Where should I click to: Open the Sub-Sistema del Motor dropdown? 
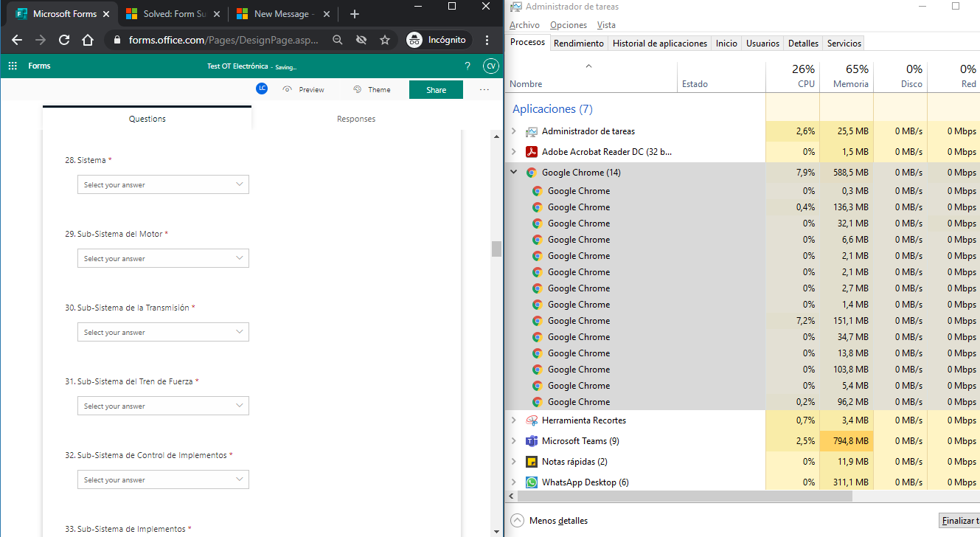click(x=163, y=258)
